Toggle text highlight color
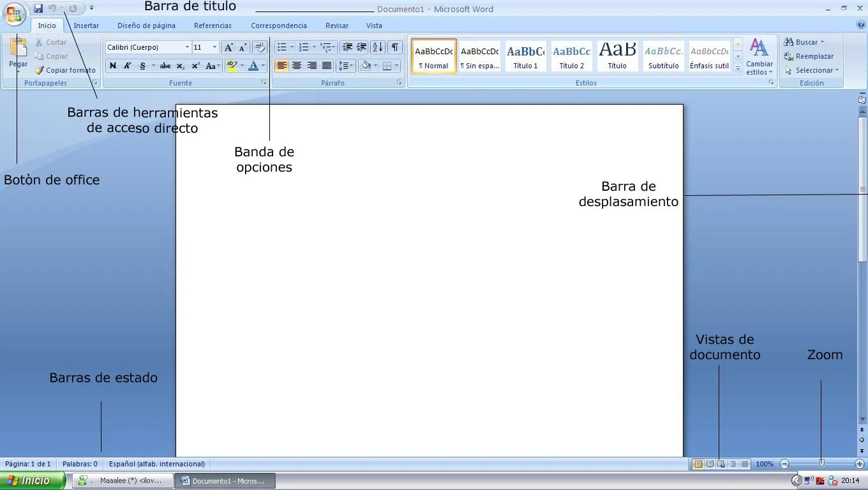 point(232,65)
